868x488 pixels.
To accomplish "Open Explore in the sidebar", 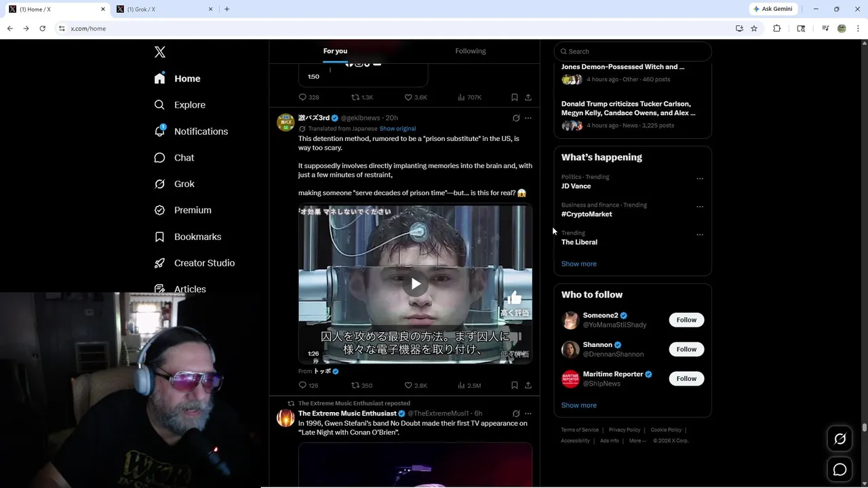I will pos(180,105).
